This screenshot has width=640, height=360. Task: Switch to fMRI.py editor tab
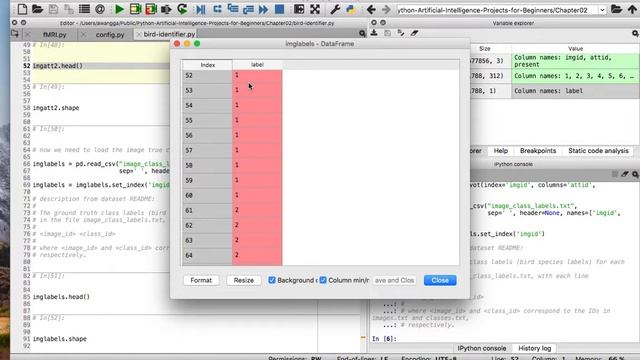click(x=55, y=35)
